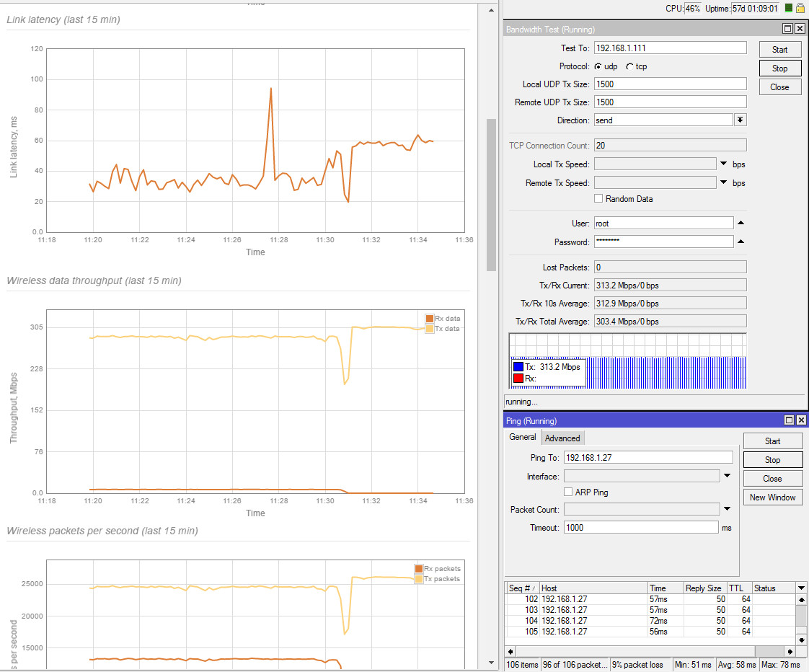The image size is (809, 672).
Task: Expand the Remote Tx Speed field arrow
Action: pos(723,182)
